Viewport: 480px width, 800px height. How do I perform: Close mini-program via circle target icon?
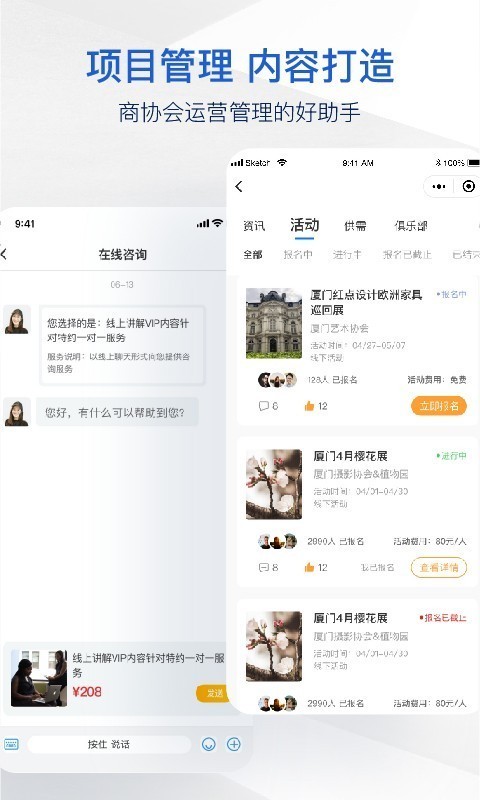[468, 187]
